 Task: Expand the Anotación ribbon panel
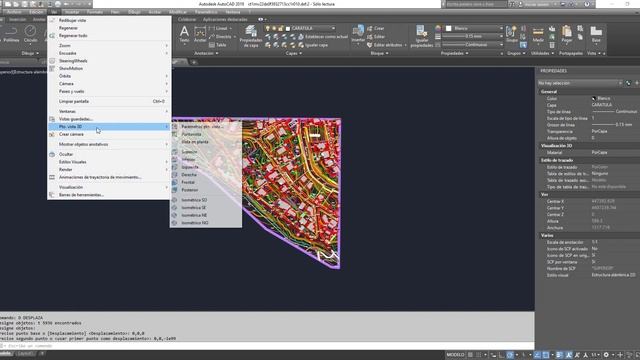click(206, 53)
